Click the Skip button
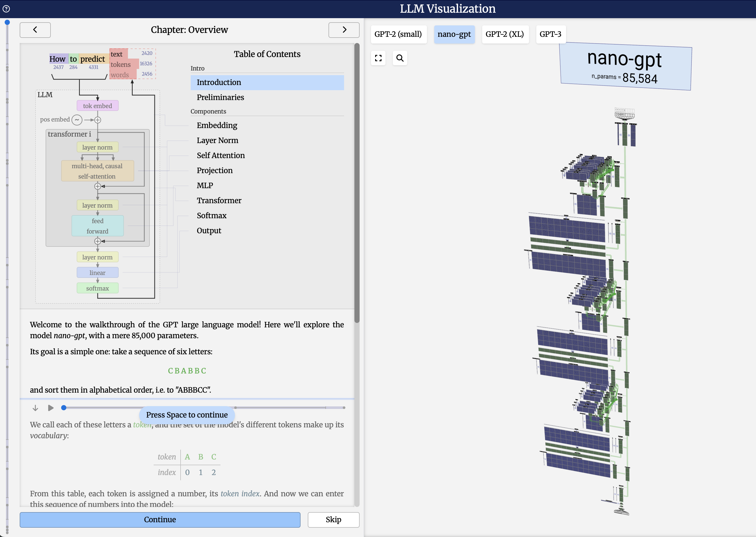756x537 pixels. (x=333, y=519)
